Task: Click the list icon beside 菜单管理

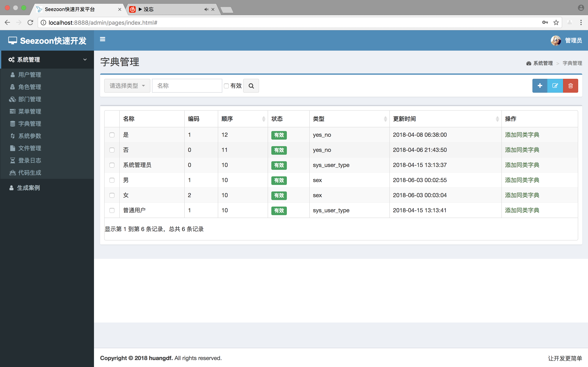Action: [13, 111]
